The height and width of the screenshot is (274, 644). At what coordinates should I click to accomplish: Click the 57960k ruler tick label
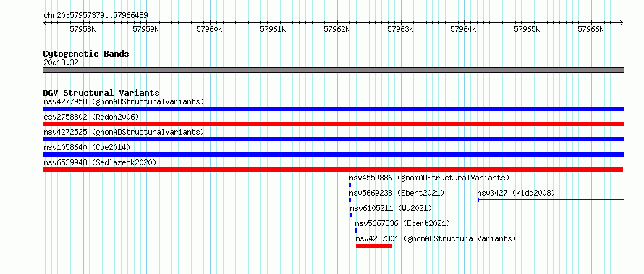pos(209,29)
